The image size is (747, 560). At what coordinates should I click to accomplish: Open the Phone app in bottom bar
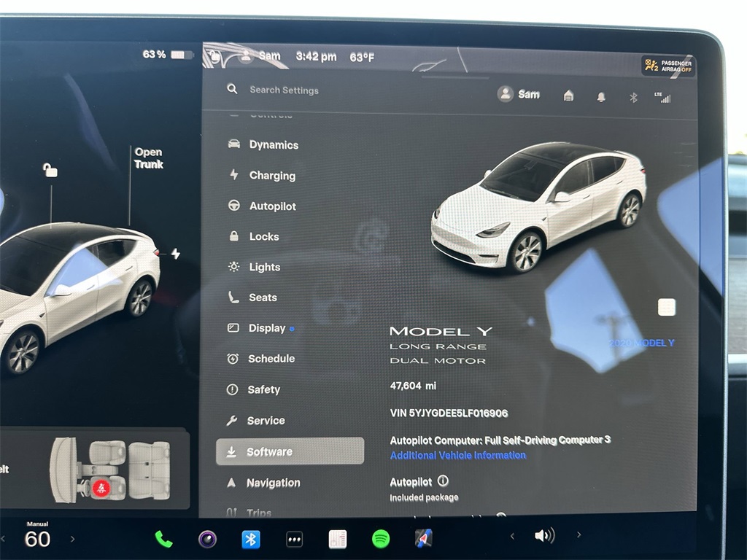[x=163, y=539]
